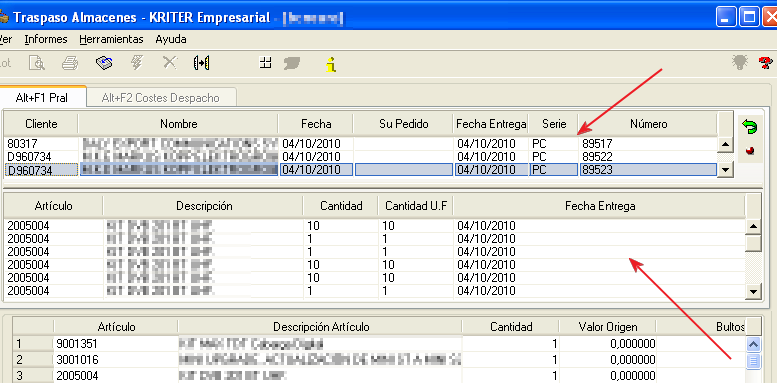
Task: Click articles list scrollbar thumb
Action: (753, 243)
